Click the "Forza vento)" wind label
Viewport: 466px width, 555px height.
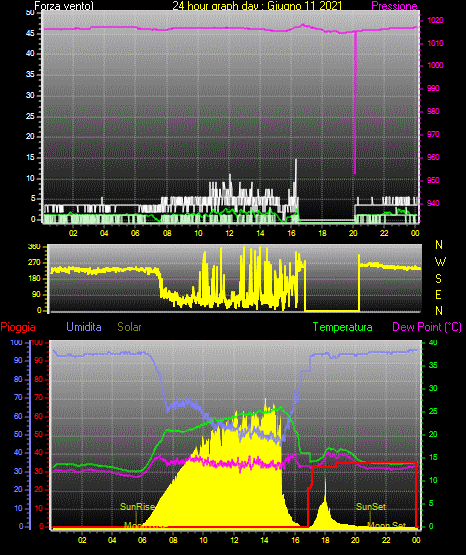pos(64,6)
